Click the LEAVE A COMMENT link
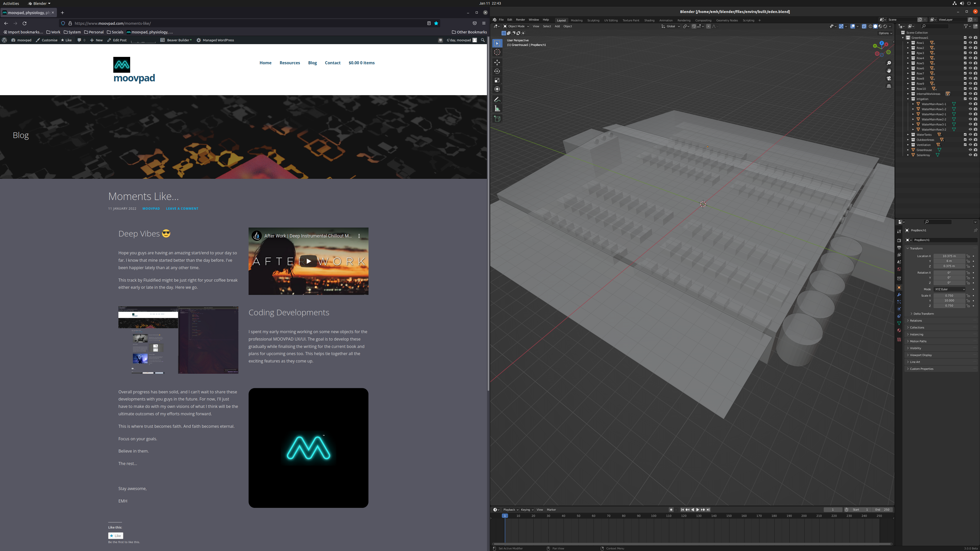 (182, 208)
